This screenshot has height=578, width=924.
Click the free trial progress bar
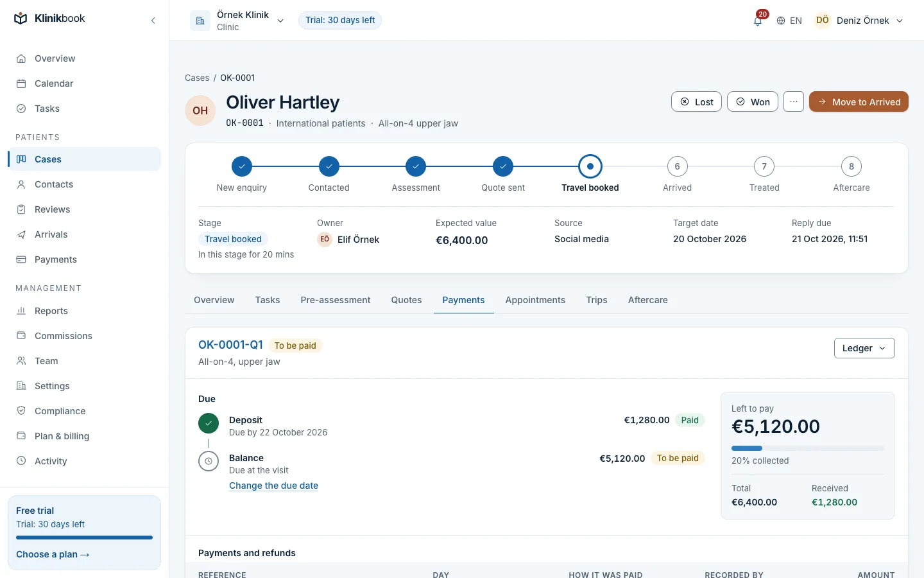coord(84,538)
